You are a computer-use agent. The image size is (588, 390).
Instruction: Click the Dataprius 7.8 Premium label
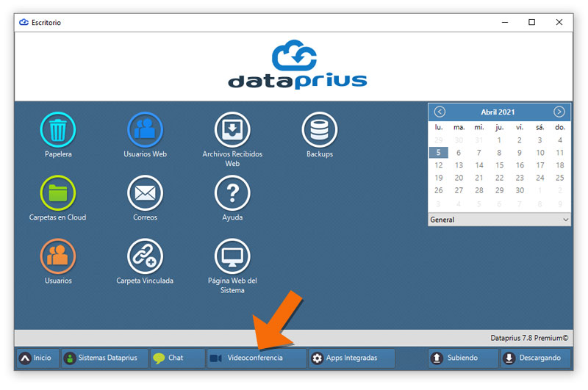[x=529, y=338]
